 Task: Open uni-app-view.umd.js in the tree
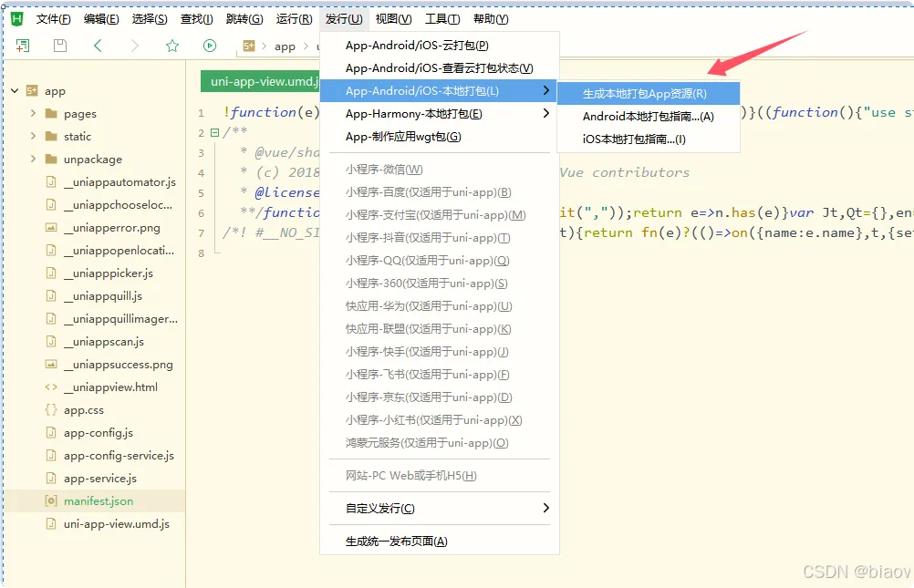117,524
